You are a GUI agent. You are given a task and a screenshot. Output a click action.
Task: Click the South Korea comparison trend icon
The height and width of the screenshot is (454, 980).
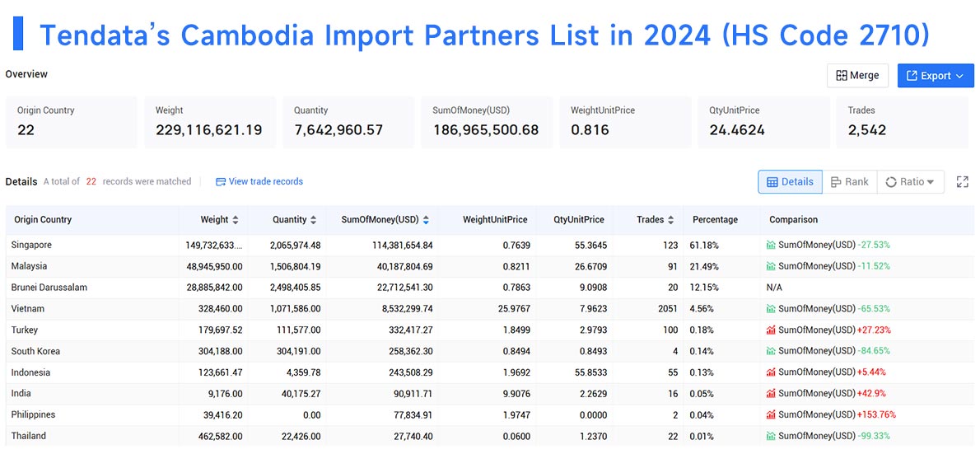[771, 352]
